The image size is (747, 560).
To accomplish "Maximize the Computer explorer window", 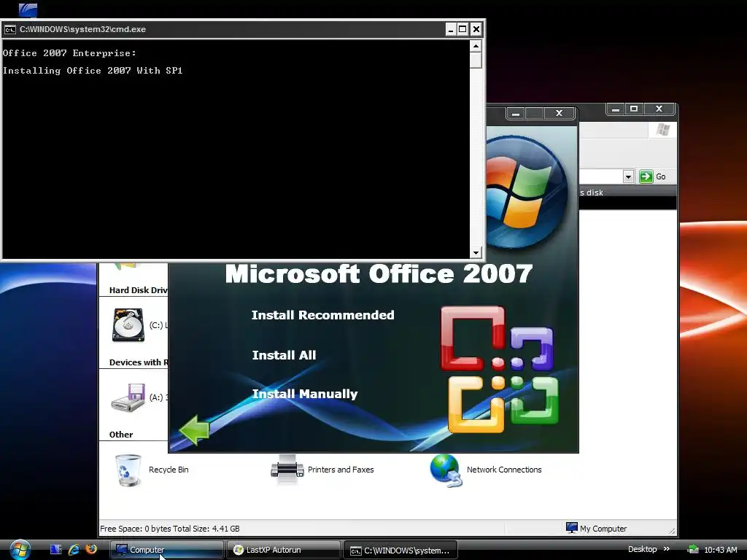I will pos(634,109).
